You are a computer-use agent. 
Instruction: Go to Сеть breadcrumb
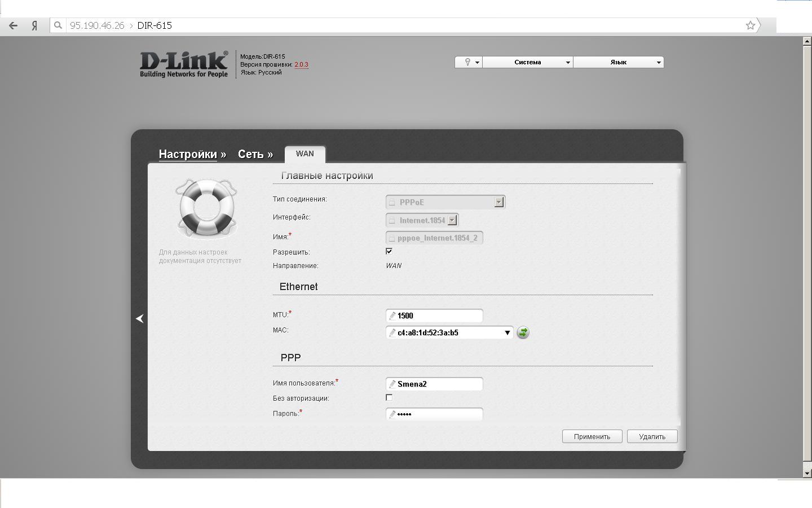[x=250, y=154]
